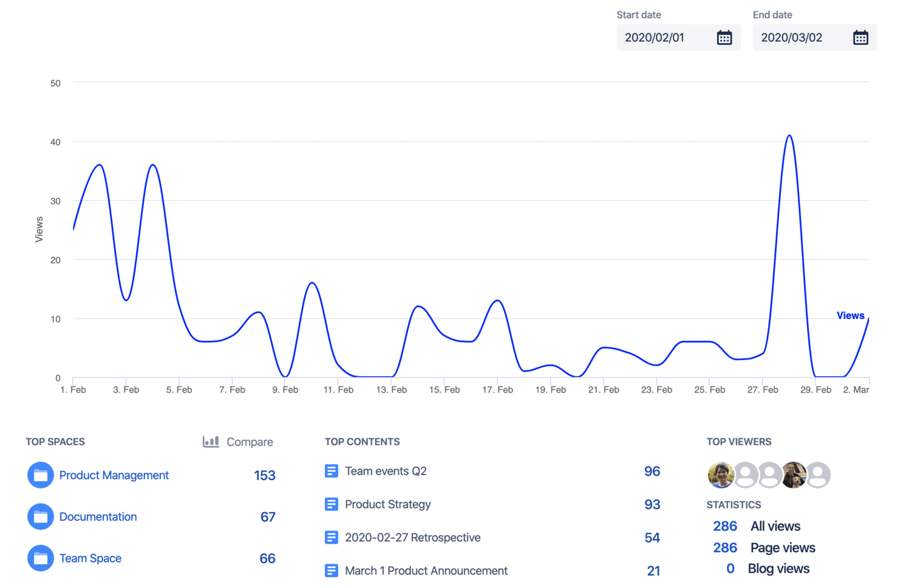Viewport: 909px width, 588px height.
Task: Open the Team Space link
Action: click(90, 558)
